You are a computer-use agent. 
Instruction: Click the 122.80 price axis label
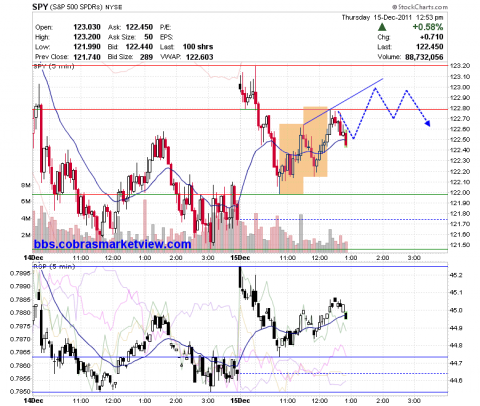[x=460, y=108]
